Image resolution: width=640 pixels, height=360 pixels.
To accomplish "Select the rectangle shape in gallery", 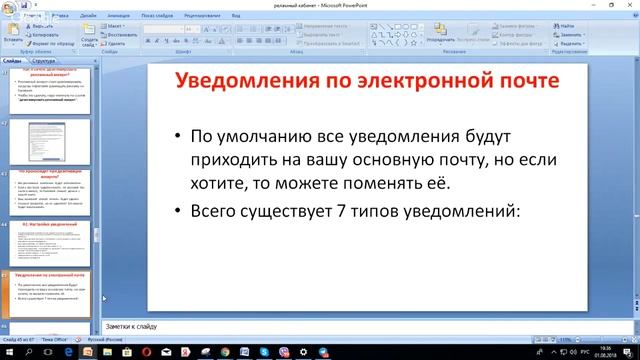I will click(398, 27).
